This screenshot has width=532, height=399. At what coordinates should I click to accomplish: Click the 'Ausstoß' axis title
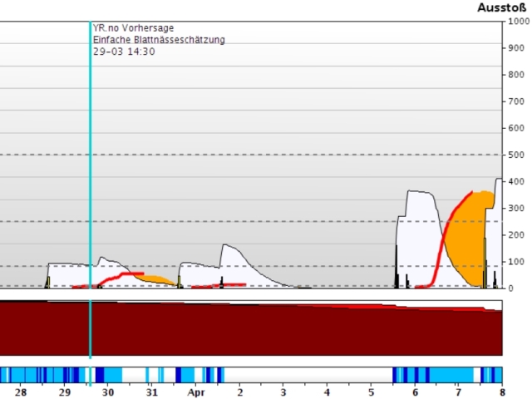click(501, 7)
